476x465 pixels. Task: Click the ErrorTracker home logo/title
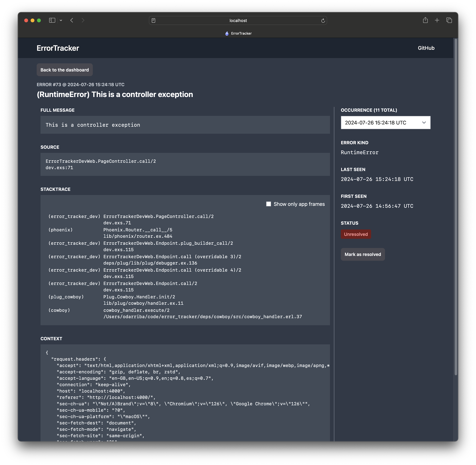click(58, 48)
